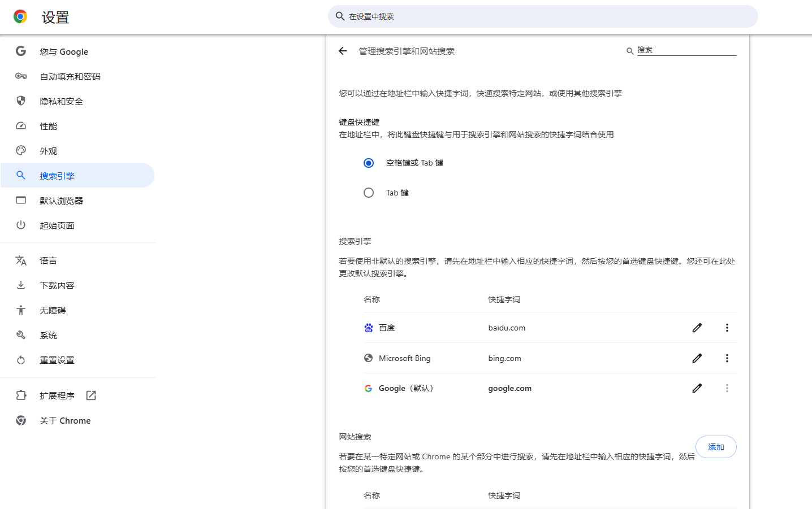812x509 pixels.
Task: Click the Google（默认）name text
Action: coord(407,388)
